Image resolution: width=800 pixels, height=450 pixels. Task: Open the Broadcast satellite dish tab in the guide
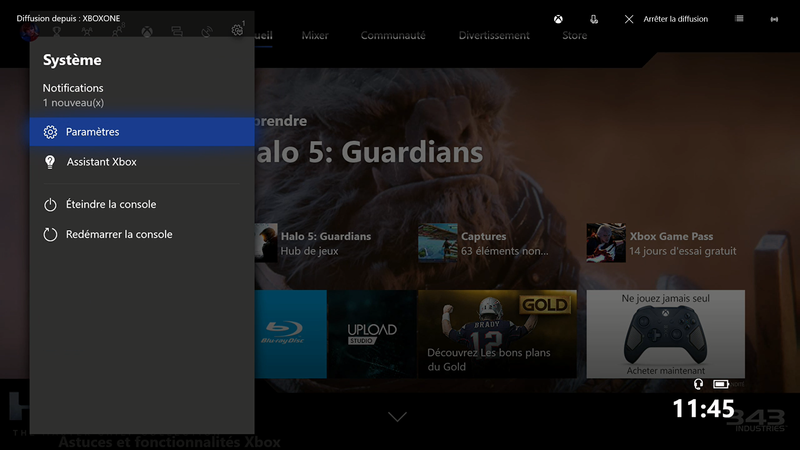pyautogui.click(x=207, y=32)
